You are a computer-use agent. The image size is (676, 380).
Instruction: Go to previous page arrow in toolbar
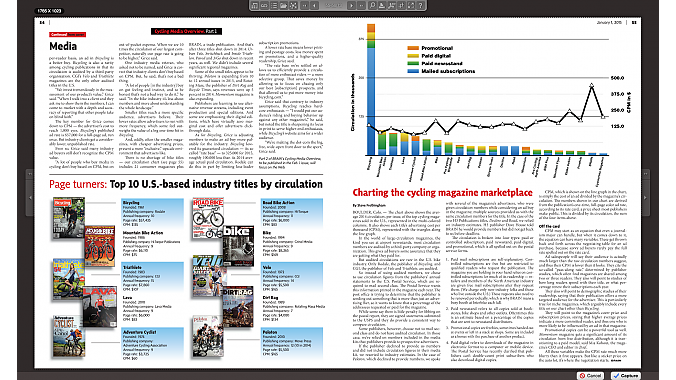(314, 6)
